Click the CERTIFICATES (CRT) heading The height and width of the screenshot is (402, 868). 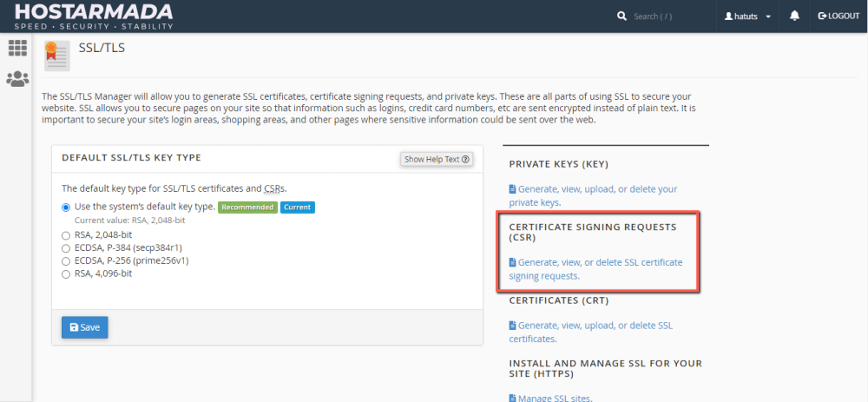pyautogui.click(x=558, y=300)
